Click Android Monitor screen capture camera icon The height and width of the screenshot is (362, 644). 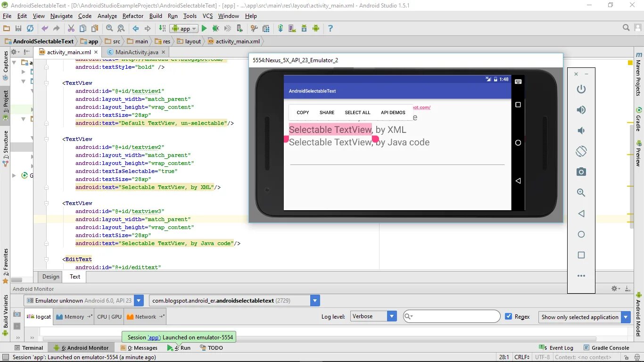click(17, 314)
